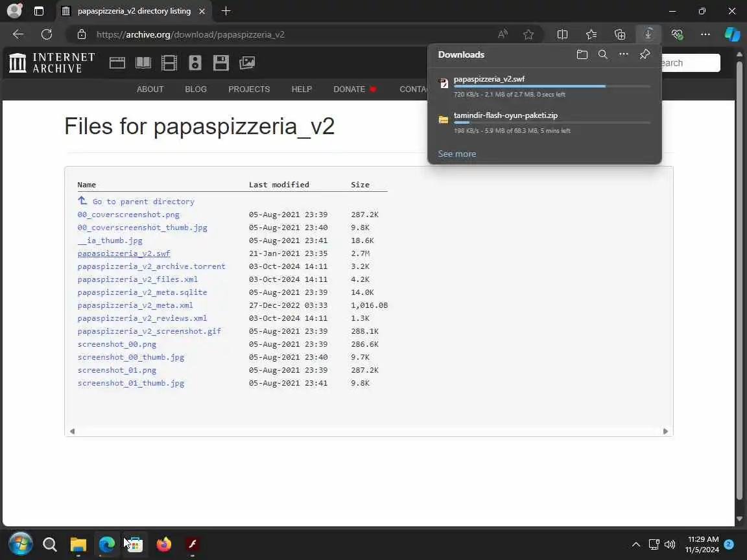Open the PROJECTS menu item
This screenshot has height=560, width=747.
[249, 89]
